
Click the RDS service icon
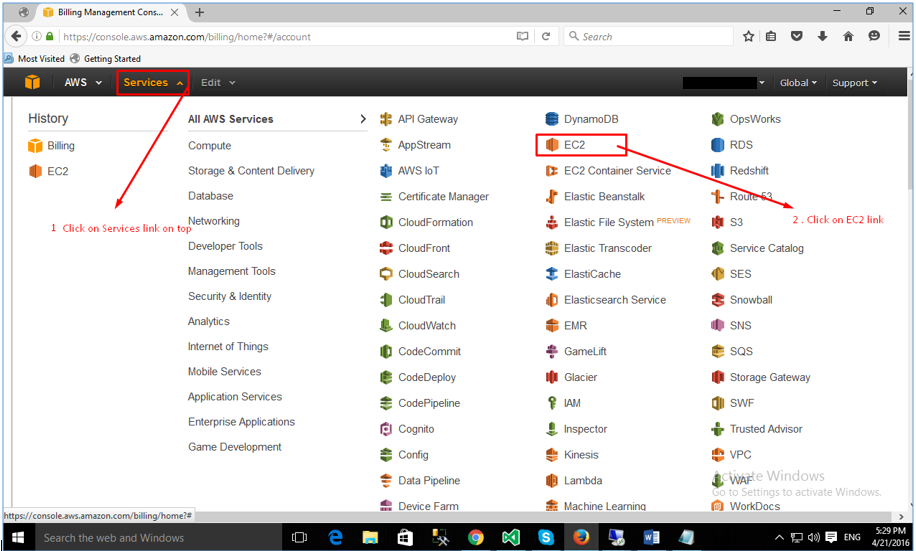[x=718, y=145]
